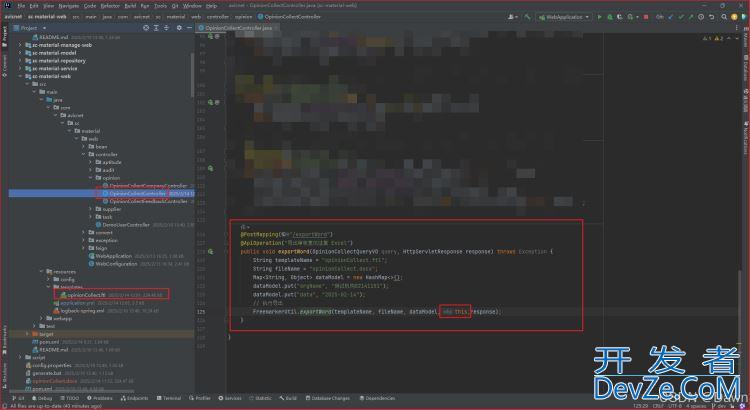Open the Build tool window
750x410 pixels.
click(x=288, y=398)
